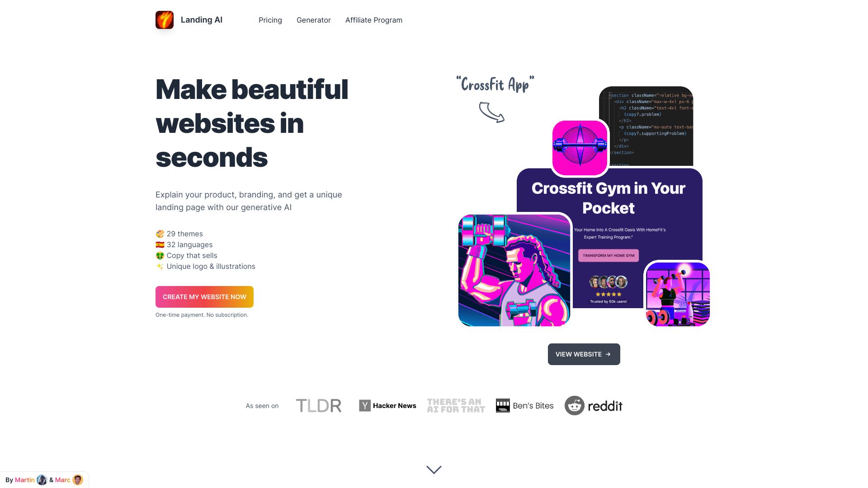Click the Landing AI logo icon
868x488 pixels.
coord(165,20)
